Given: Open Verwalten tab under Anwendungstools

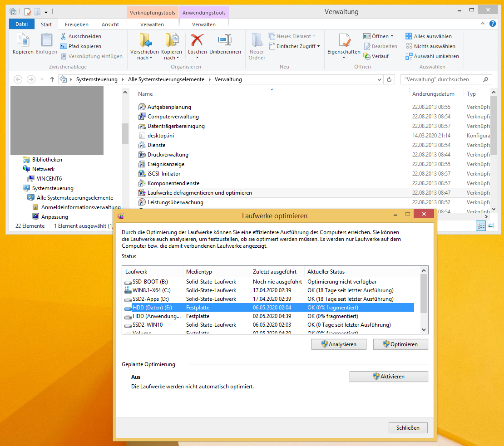Looking at the screenshot, I should tap(204, 25).
